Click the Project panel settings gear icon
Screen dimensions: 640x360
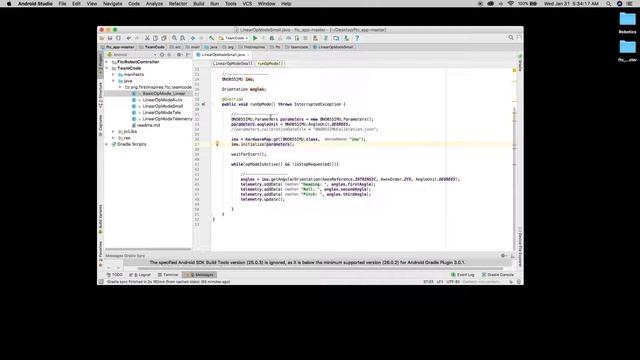pos(179,55)
